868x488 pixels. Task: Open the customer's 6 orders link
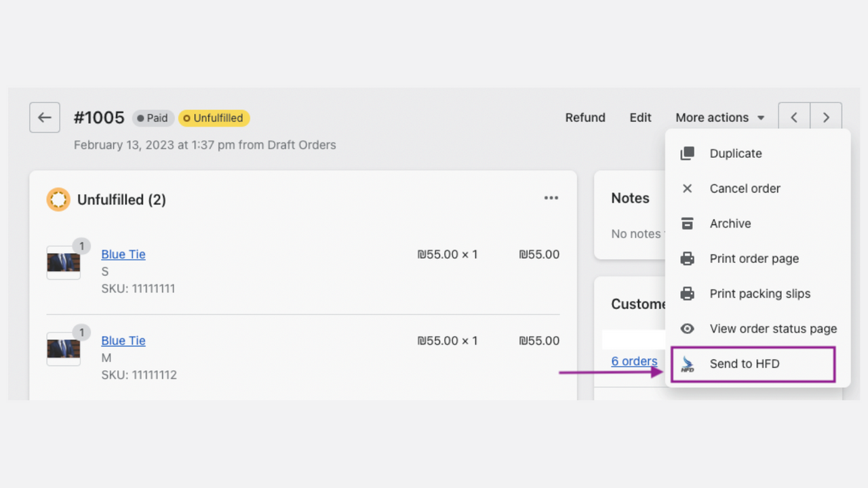click(633, 361)
